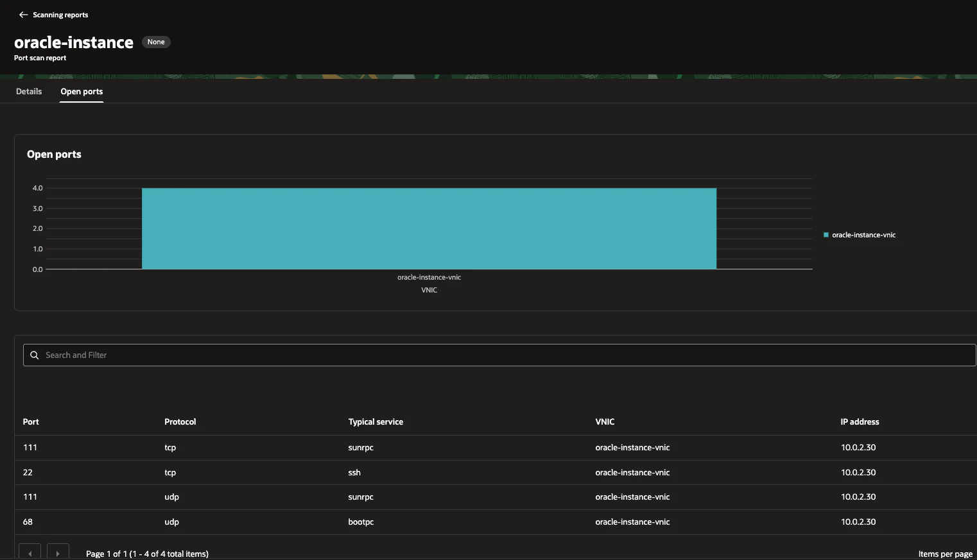Click the port 68 cell
977x560 pixels.
click(x=28, y=522)
